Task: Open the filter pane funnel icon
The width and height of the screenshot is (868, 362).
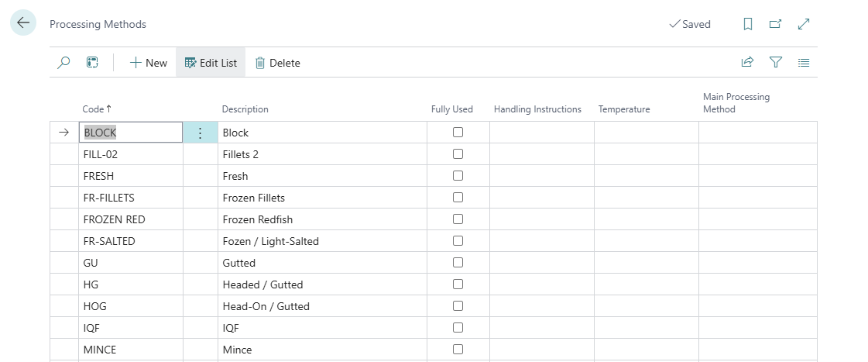Action: (x=776, y=62)
